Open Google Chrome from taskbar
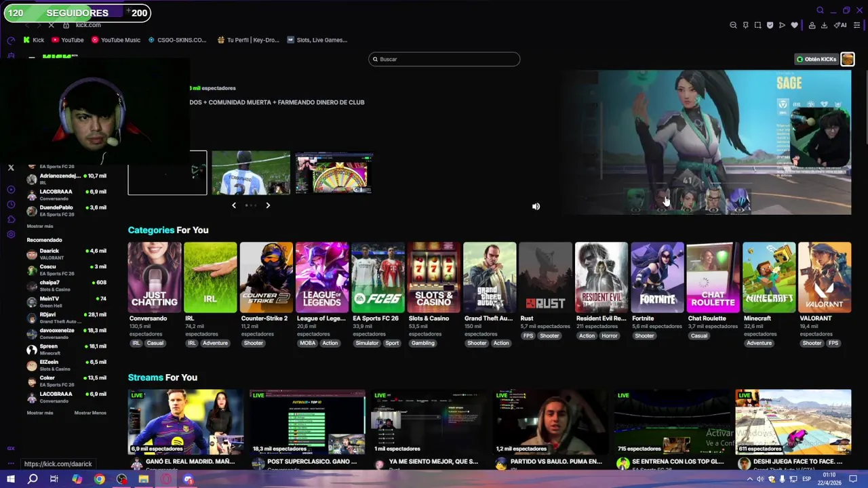 point(99,479)
